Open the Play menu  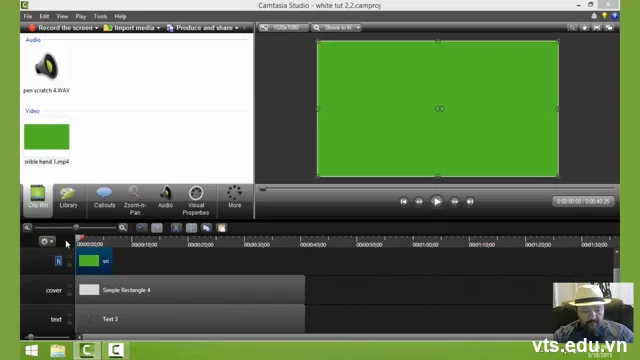80,16
